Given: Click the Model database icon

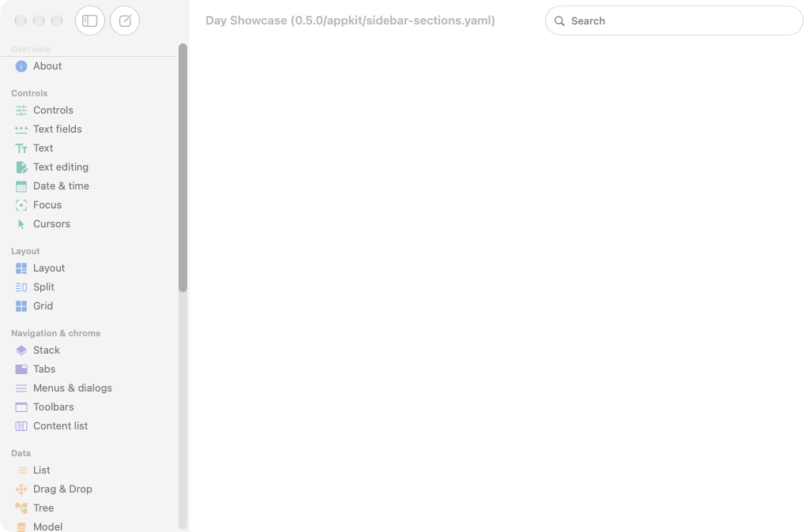Looking at the screenshot, I should pyautogui.click(x=21, y=526).
